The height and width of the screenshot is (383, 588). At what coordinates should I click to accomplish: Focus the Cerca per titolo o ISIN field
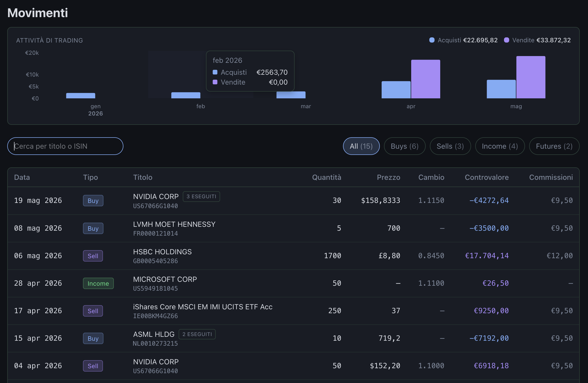[65, 146]
